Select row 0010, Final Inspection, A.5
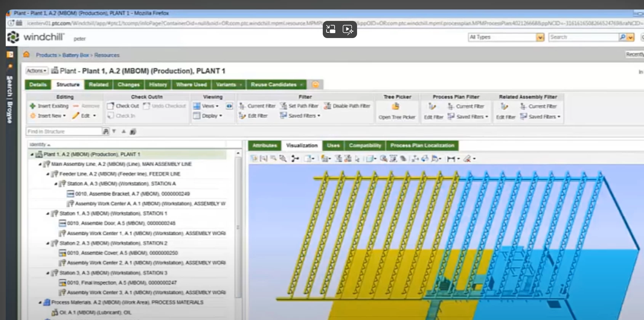The width and height of the screenshot is (644, 320). 118,283
